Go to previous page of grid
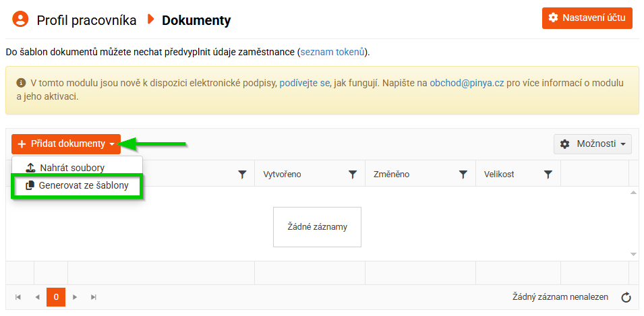644x316 pixels. coord(37,297)
